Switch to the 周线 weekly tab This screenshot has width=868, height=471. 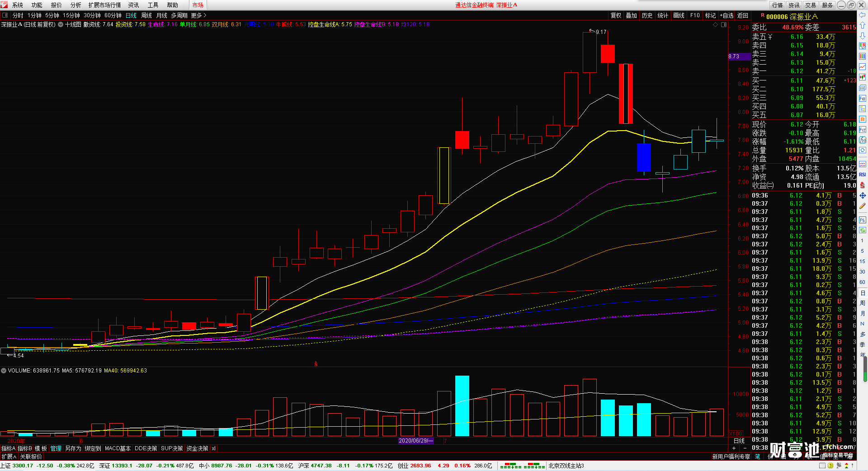click(x=146, y=15)
